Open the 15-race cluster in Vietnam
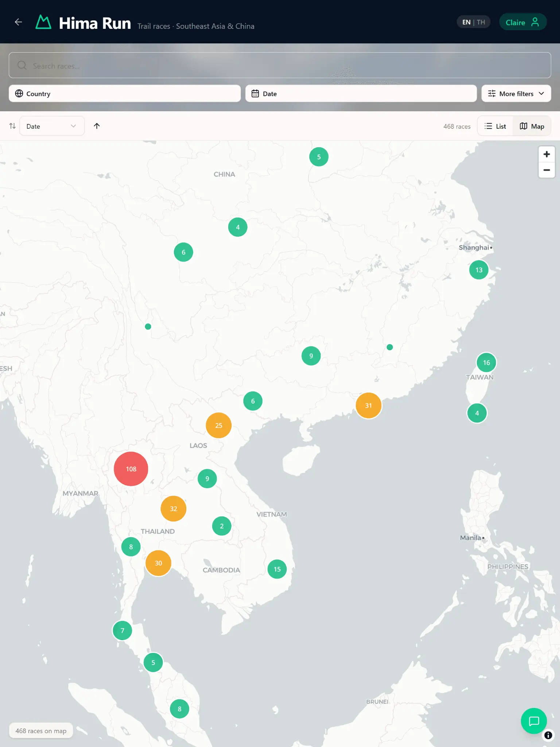Viewport: 560px width, 747px height. (x=277, y=569)
